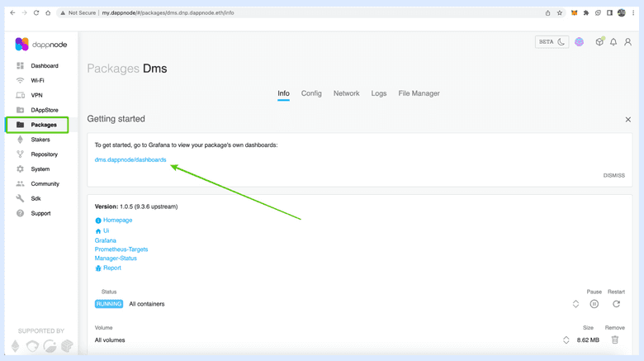Open the Prometheus-Targets link
The width and height of the screenshot is (644, 361).
click(x=121, y=249)
